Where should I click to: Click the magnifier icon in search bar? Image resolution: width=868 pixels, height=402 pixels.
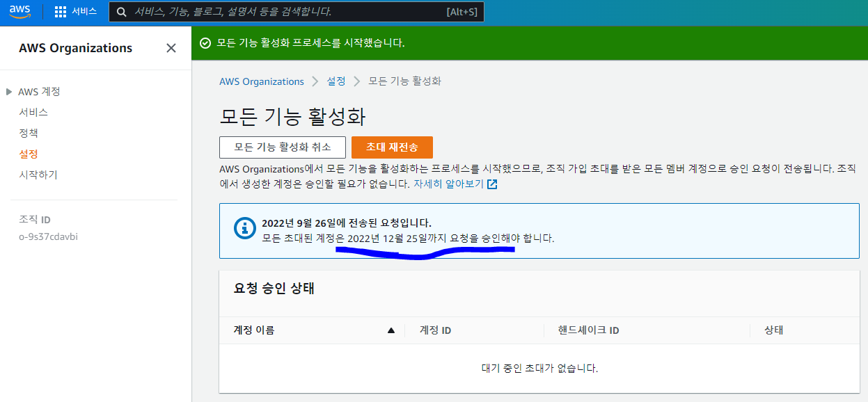point(122,12)
